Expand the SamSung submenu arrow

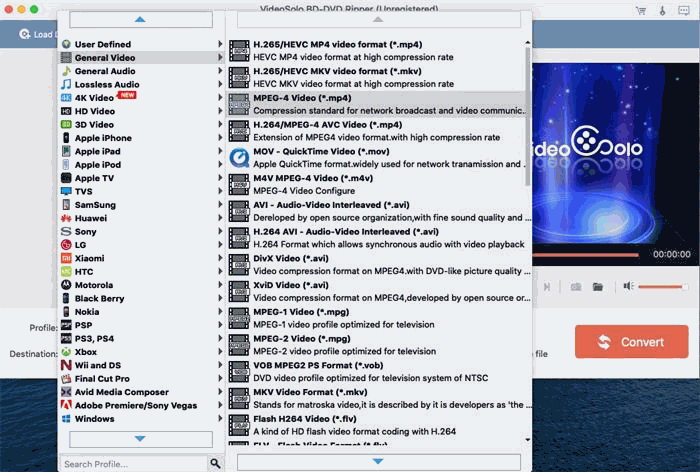coord(220,205)
